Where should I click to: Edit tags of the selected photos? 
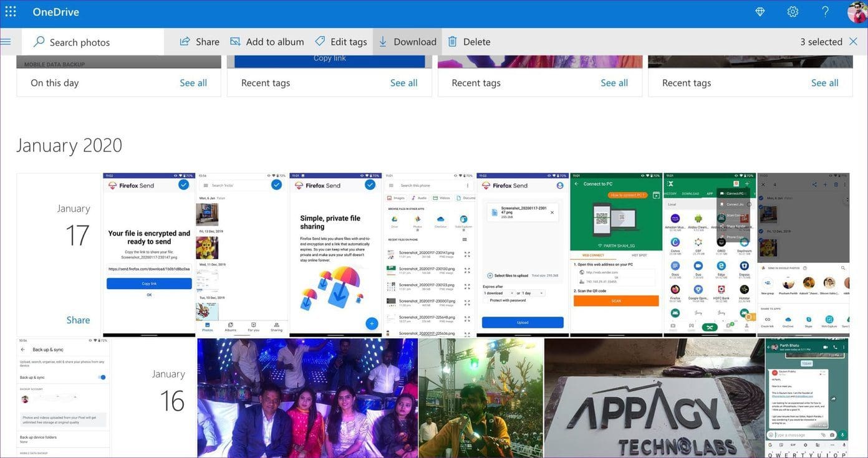(x=340, y=42)
